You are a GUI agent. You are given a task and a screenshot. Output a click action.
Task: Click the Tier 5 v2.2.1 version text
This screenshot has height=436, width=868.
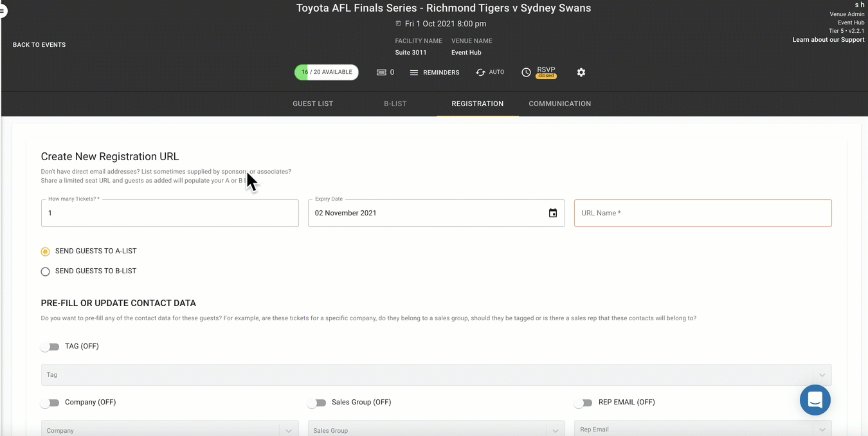pos(846,31)
